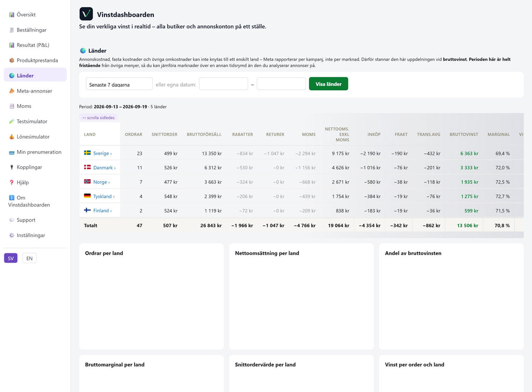Click the MARGINAL column header

coord(499,134)
